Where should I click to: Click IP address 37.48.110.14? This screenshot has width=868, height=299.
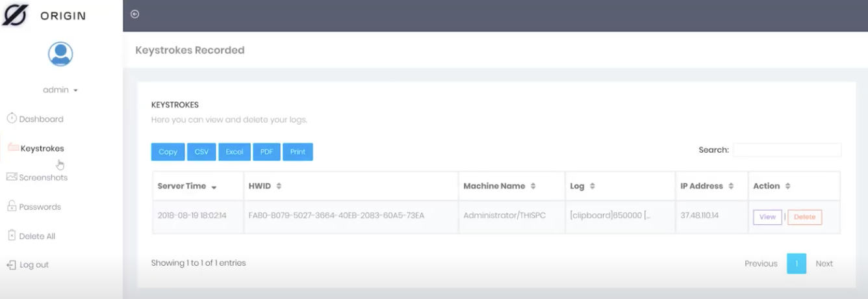[699, 215]
